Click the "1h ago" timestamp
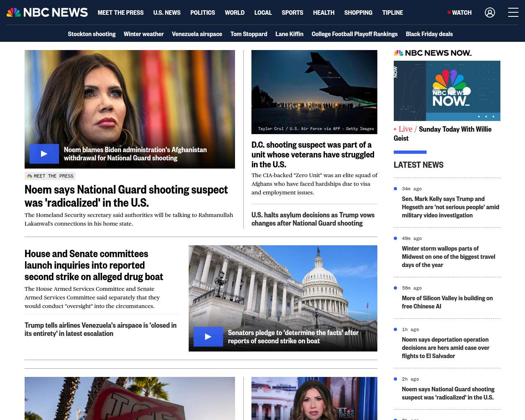Viewport: 525px width, 420px height. pos(411,329)
